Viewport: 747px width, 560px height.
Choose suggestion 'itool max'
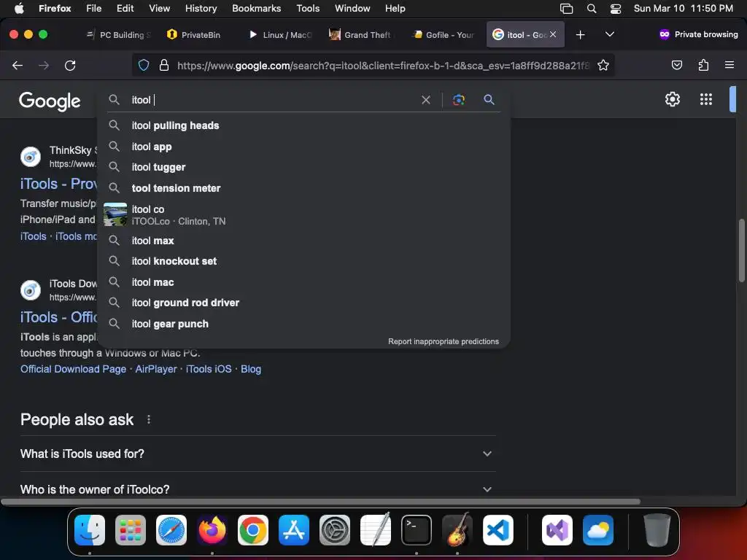click(x=303, y=241)
